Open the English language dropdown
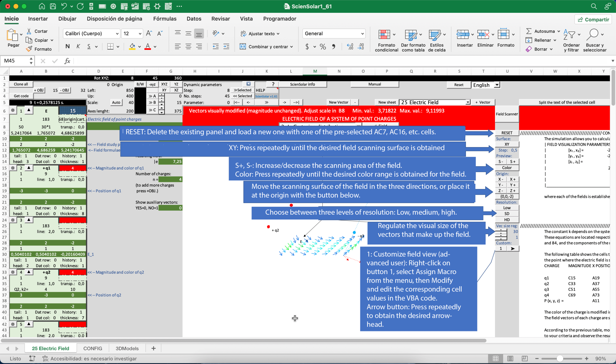 click(x=497, y=85)
